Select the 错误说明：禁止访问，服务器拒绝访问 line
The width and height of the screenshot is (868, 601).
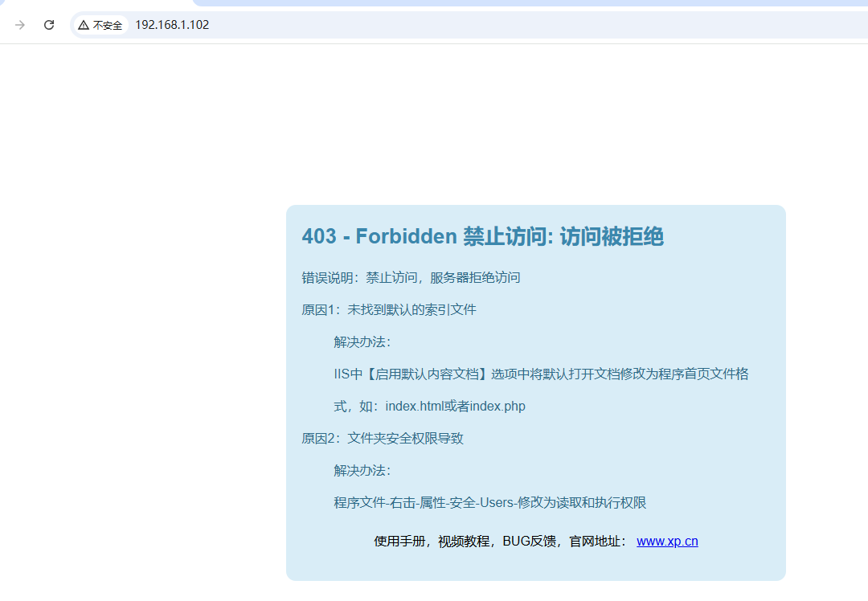click(411, 277)
